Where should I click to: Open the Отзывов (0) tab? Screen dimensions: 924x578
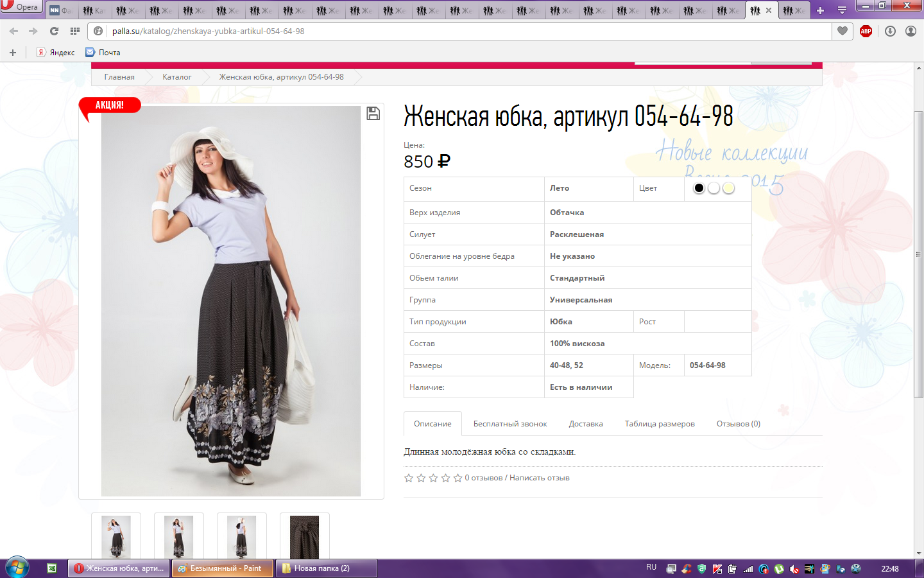(738, 424)
